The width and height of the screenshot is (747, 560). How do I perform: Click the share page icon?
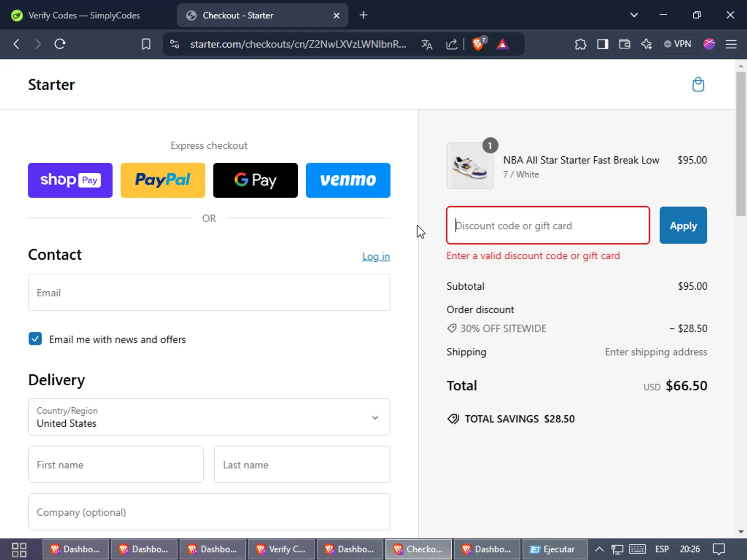coord(452,44)
